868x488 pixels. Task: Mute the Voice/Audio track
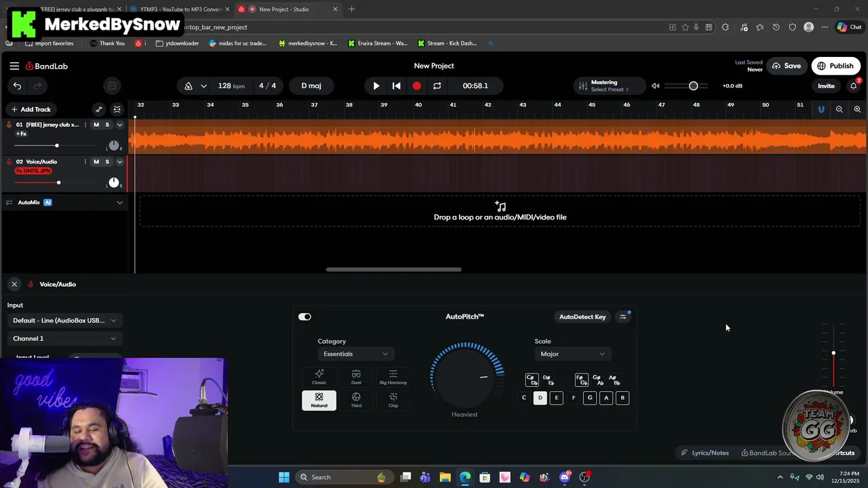[96, 161]
